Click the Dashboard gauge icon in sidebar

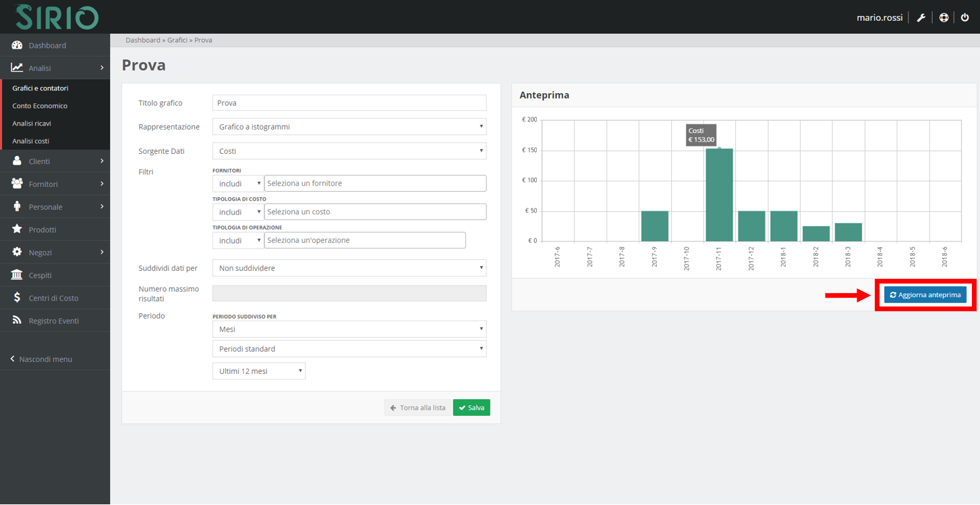tap(18, 45)
